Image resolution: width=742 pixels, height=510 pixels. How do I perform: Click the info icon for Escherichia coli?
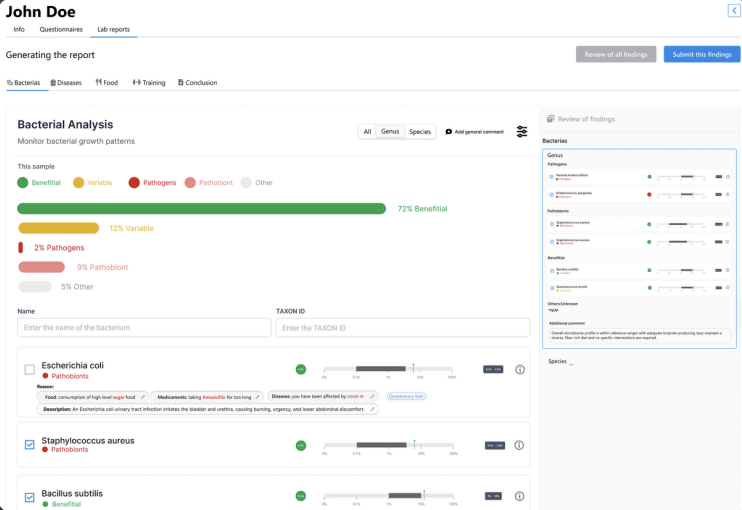[x=520, y=370]
